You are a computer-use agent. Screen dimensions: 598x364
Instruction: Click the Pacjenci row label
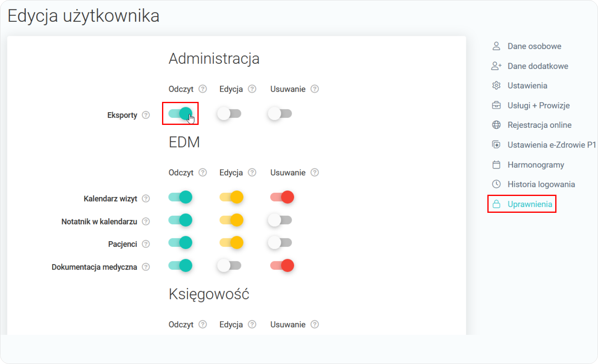pos(123,244)
